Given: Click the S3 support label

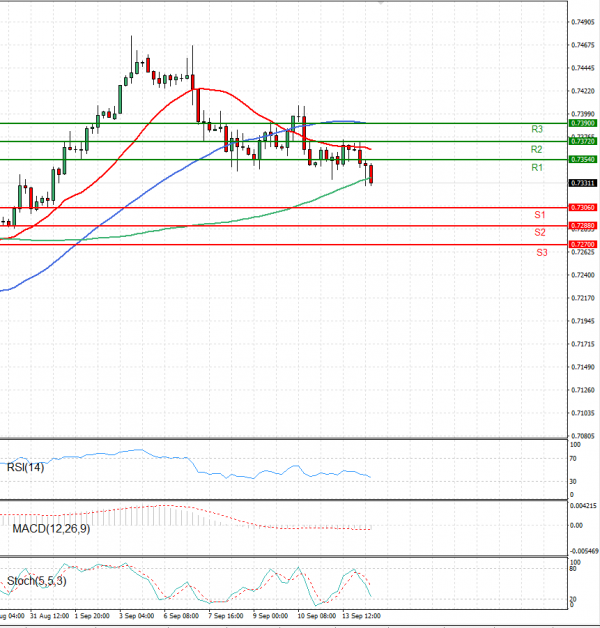Looking at the screenshot, I should click(x=542, y=252).
